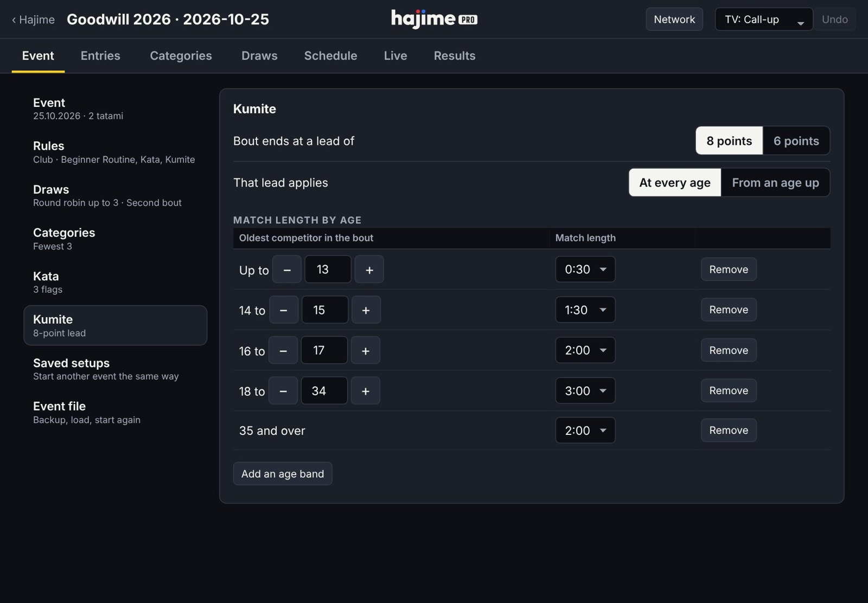
Task: Click the Network button
Action: click(x=674, y=20)
